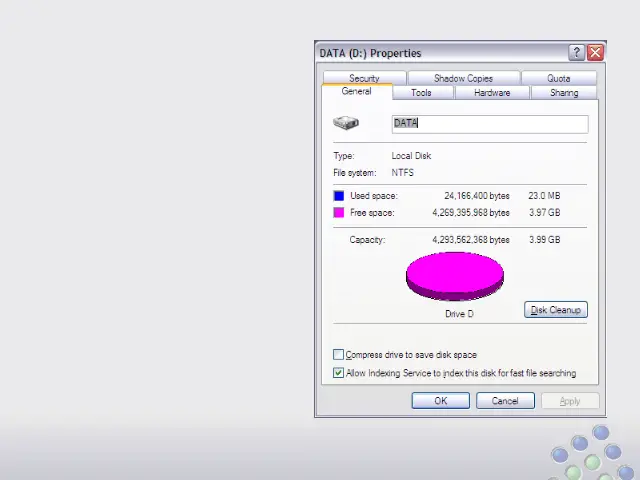This screenshot has width=640, height=480.
Task: Click the 24,166,400 bytes used value
Action: (477, 196)
